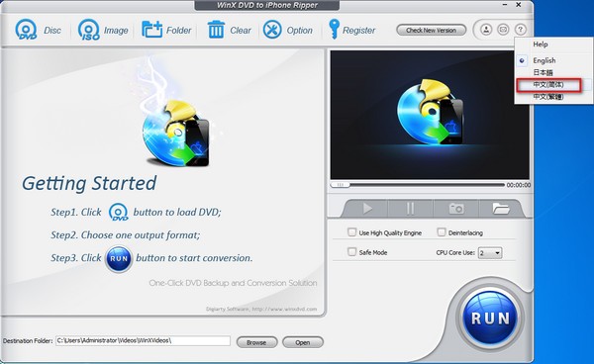This screenshot has height=364, width=594.
Task: Open a DVD Folder source
Action: click(x=166, y=30)
